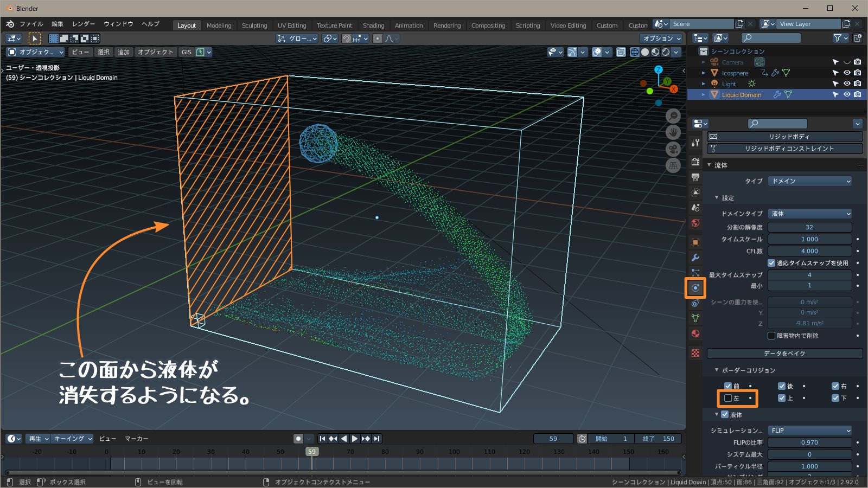
Task: Open the Scene properties tab
Action: tap(695, 207)
